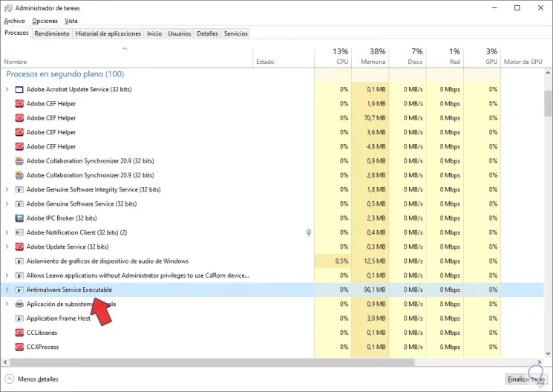The height and width of the screenshot is (392, 553).
Task: Click the CCLibraries icon
Action: [19, 333]
